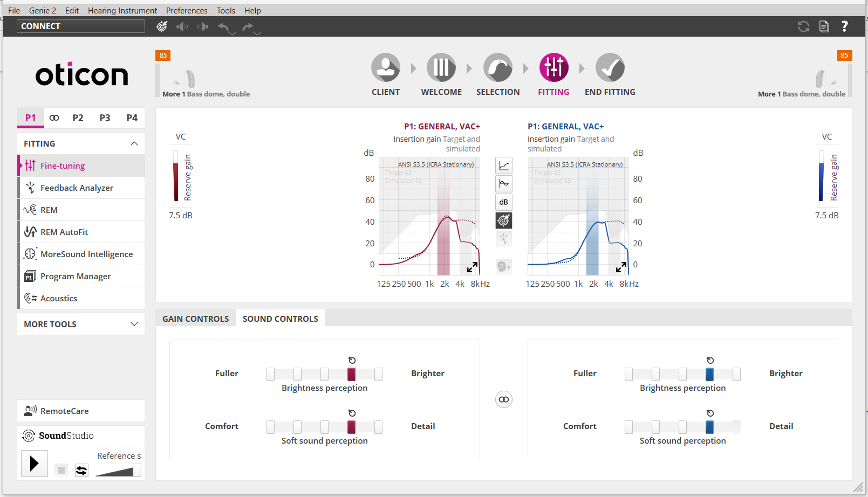This screenshot has height=497, width=868.
Task: Select the output curve graph view icon
Action: coord(504,184)
